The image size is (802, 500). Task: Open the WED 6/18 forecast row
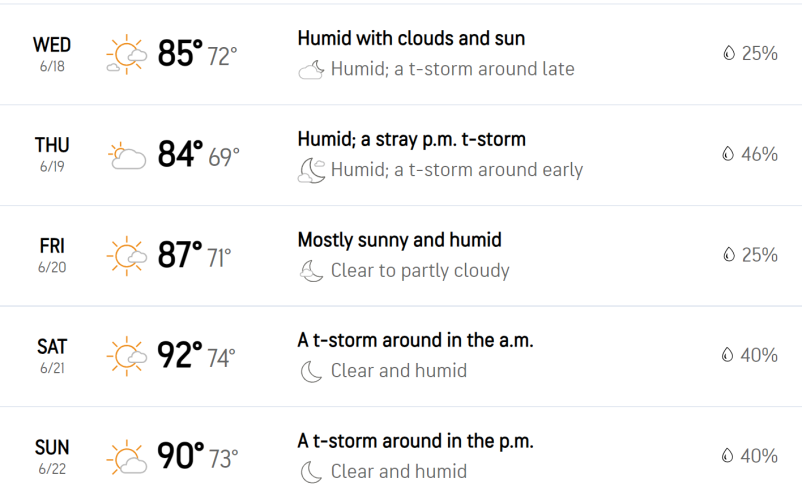[401, 54]
